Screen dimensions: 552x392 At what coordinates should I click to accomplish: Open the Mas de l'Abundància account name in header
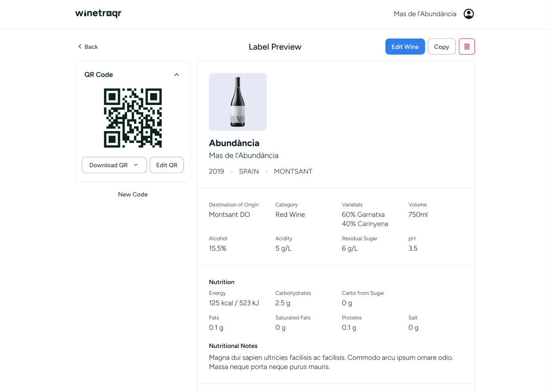tap(425, 14)
